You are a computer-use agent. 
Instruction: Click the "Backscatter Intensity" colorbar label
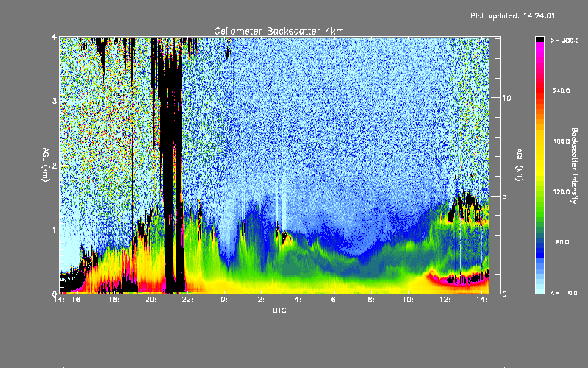pyautogui.click(x=574, y=166)
